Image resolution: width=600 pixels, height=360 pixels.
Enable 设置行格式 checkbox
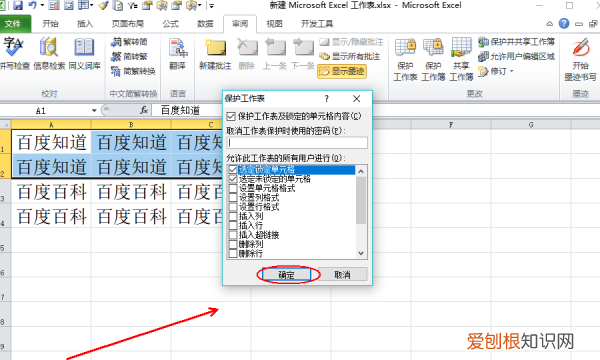(233, 207)
